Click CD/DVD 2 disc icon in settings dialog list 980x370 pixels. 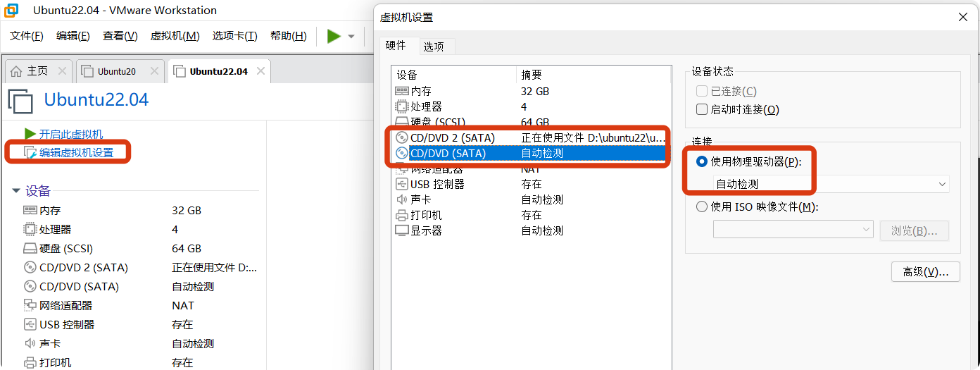[x=402, y=137]
